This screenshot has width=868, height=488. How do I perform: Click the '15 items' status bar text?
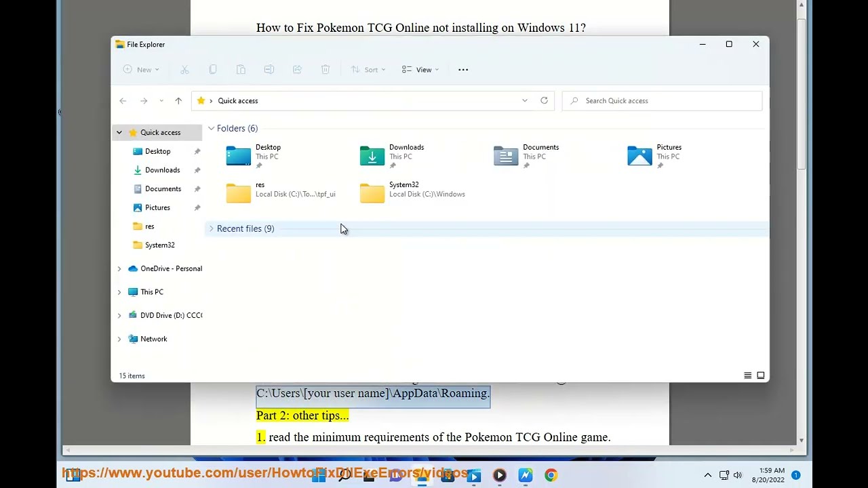[132, 376]
